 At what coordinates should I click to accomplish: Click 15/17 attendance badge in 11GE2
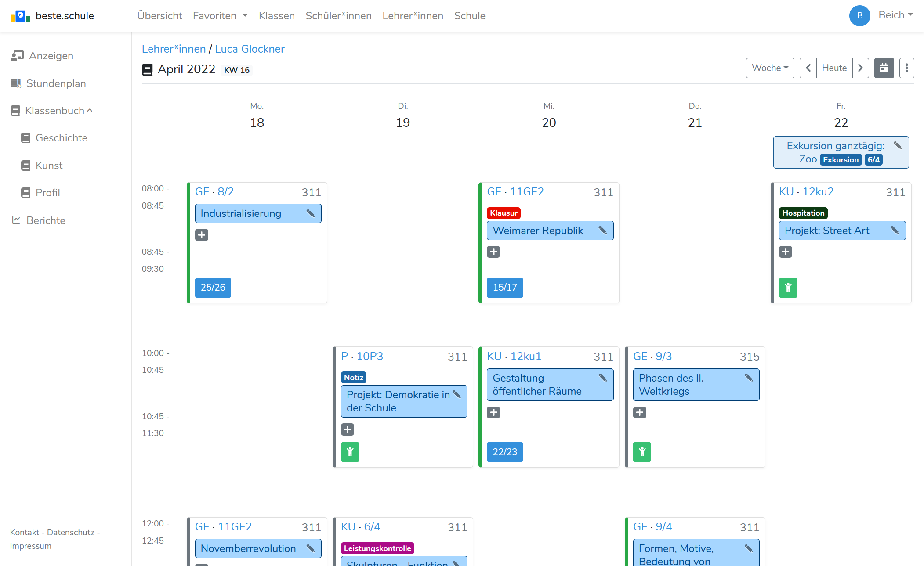click(504, 288)
